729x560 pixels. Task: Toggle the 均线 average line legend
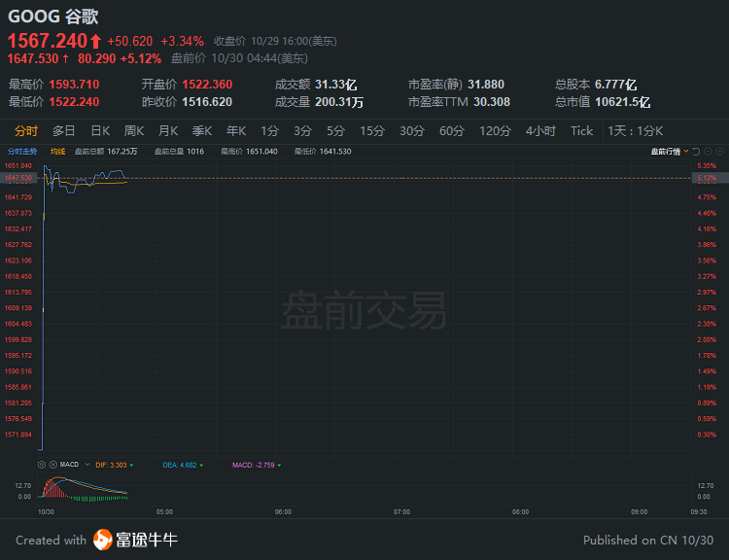click(x=57, y=151)
